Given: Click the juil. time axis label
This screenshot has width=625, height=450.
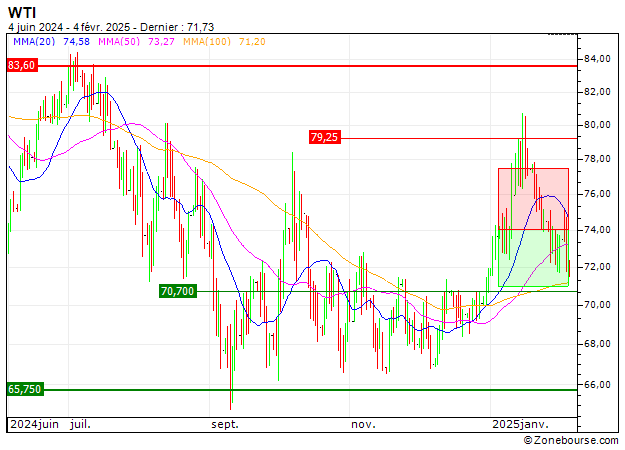Looking at the screenshot, I should point(80,424).
